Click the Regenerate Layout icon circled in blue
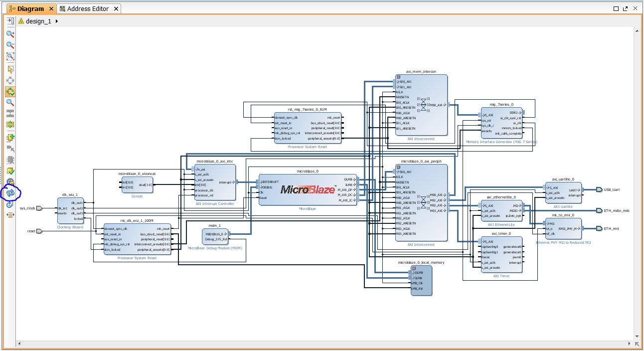 pyautogui.click(x=10, y=193)
